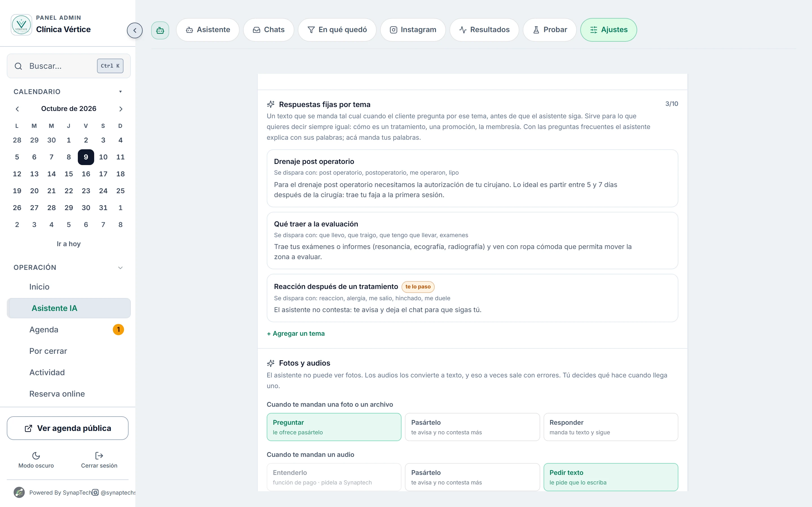The height and width of the screenshot is (507, 812).
Task: Select the Pasártelo option for photos
Action: click(x=472, y=427)
